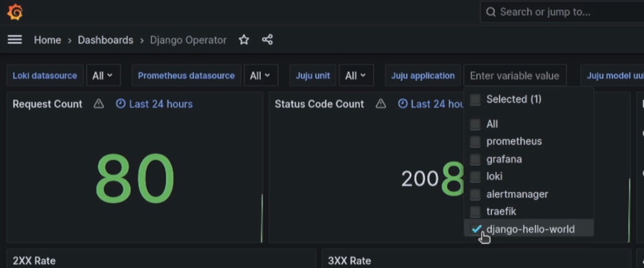This screenshot has height=268, width=644.
Task: Click the 3XX Rate panel title
Action: coord(349,261)
